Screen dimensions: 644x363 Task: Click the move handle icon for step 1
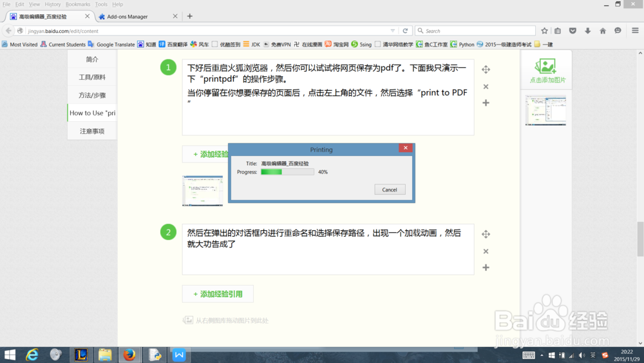(486, 70)
